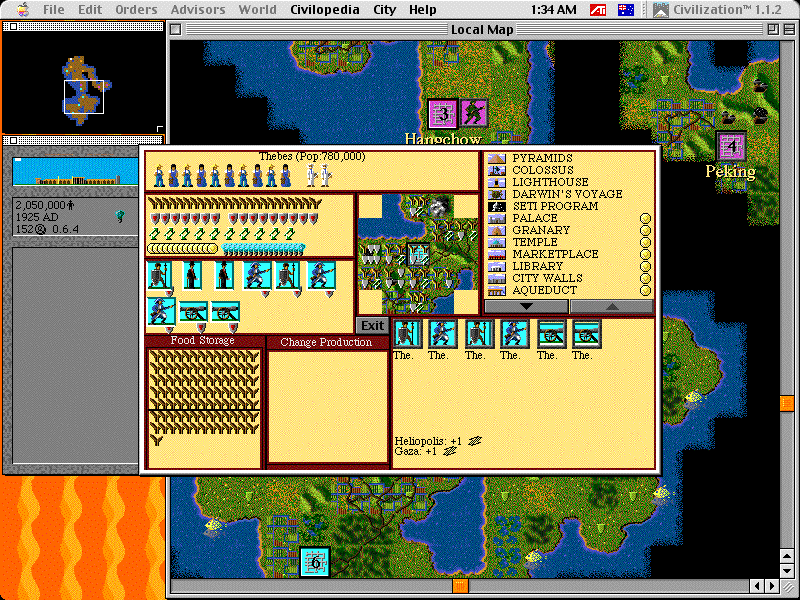
Task: Click the Hangchow city square on the map
Action: point(442,113)
